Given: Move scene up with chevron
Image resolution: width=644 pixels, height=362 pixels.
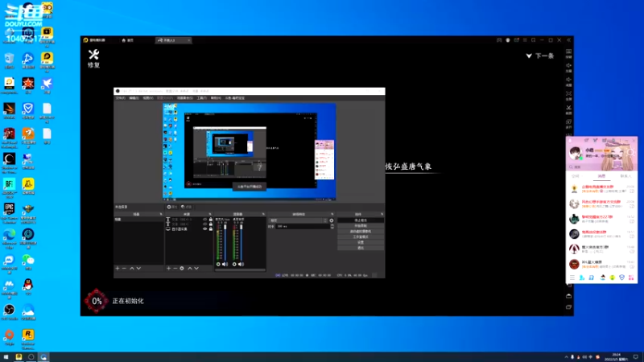Looking at the screenshot, I should pos(132,269).
